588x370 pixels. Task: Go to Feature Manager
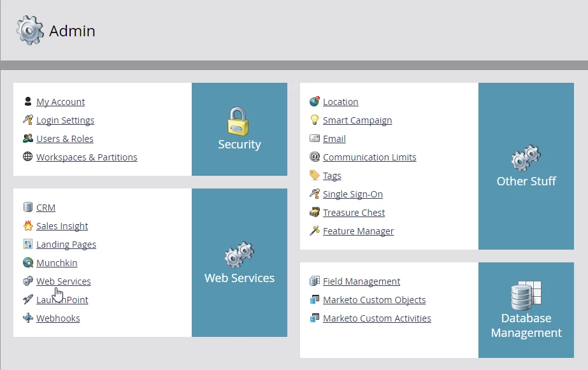(358, 231)
